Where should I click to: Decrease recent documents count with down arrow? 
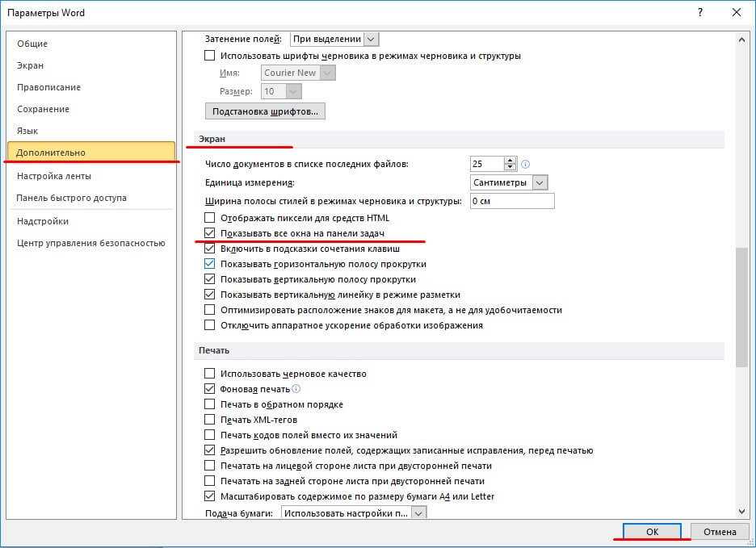510,168
